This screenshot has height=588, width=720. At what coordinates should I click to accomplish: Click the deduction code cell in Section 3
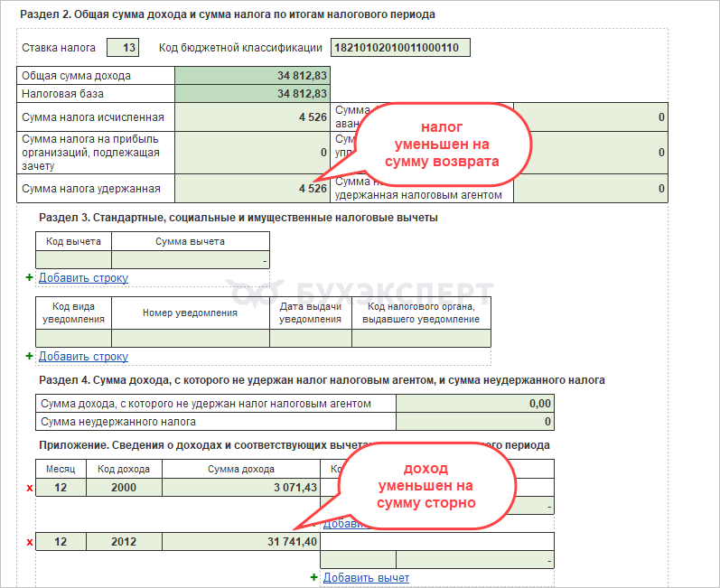[73, 260]
